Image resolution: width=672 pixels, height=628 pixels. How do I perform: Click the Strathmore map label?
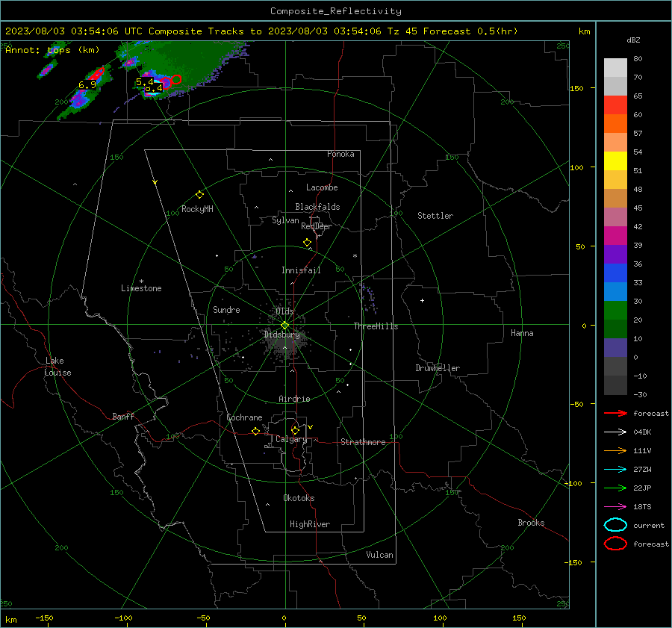coord(363,442)
